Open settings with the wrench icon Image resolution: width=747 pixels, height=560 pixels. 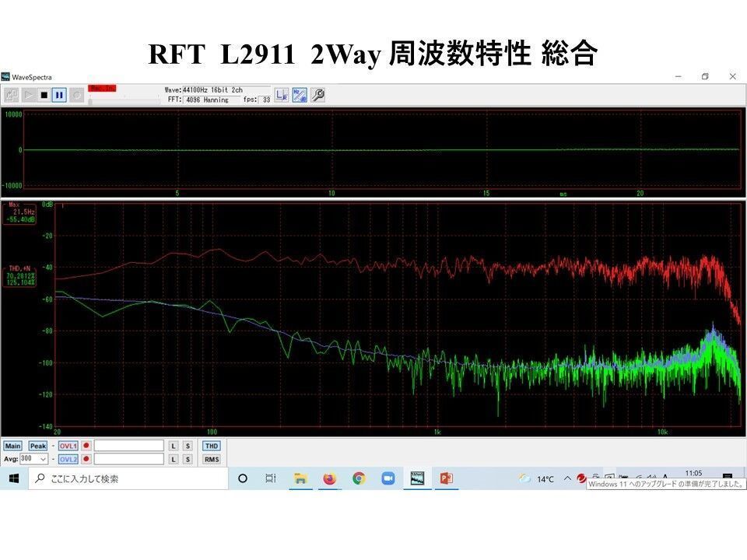click(x=317, y=95)
